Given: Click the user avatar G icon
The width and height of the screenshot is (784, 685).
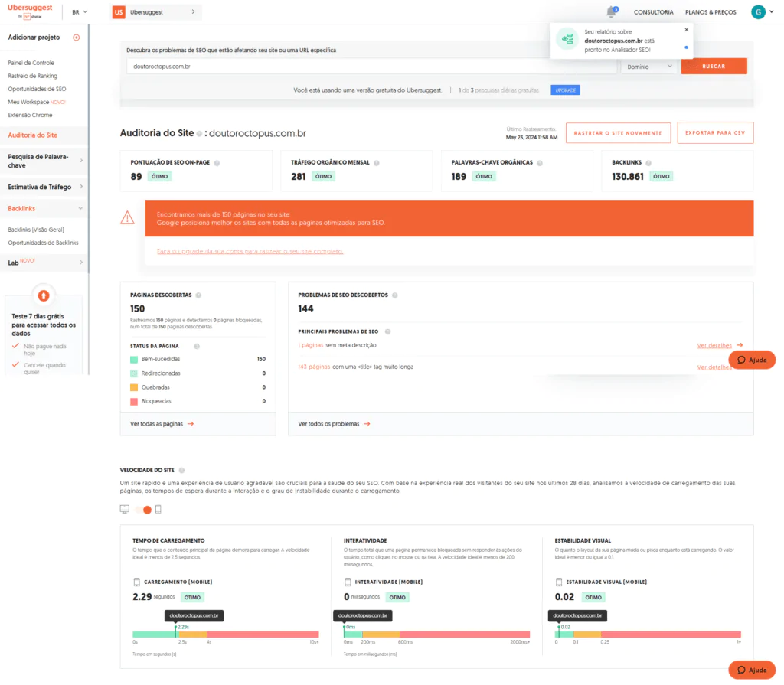Looking at the screenshot, I should [x=758, y=12].
